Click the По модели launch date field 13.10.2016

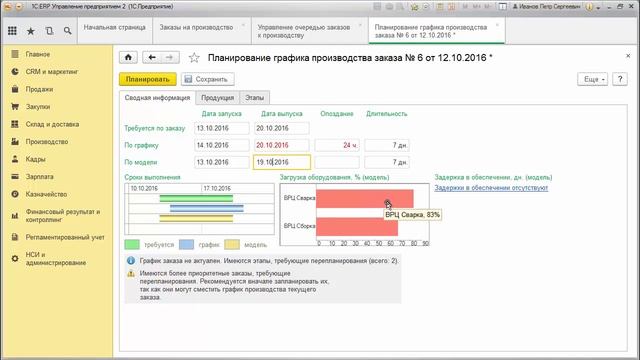coord(222,162)
